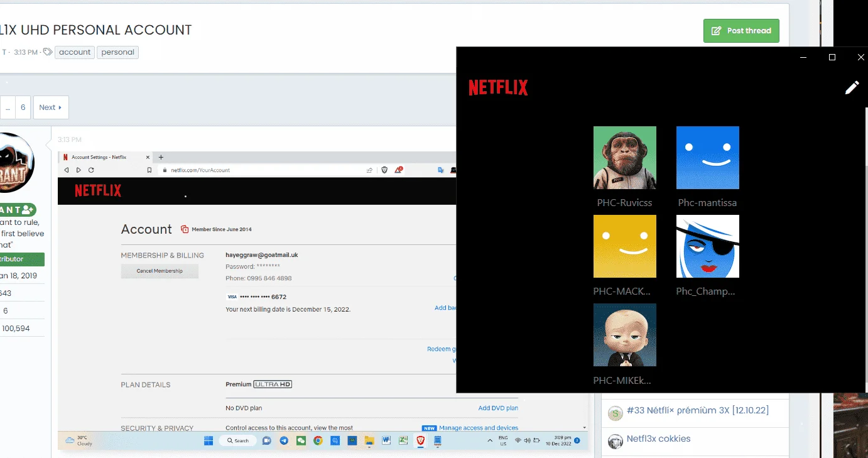This screenshot has height=458, width=868.
Task: Click the Next page button
Action: (x=51, y=107)
